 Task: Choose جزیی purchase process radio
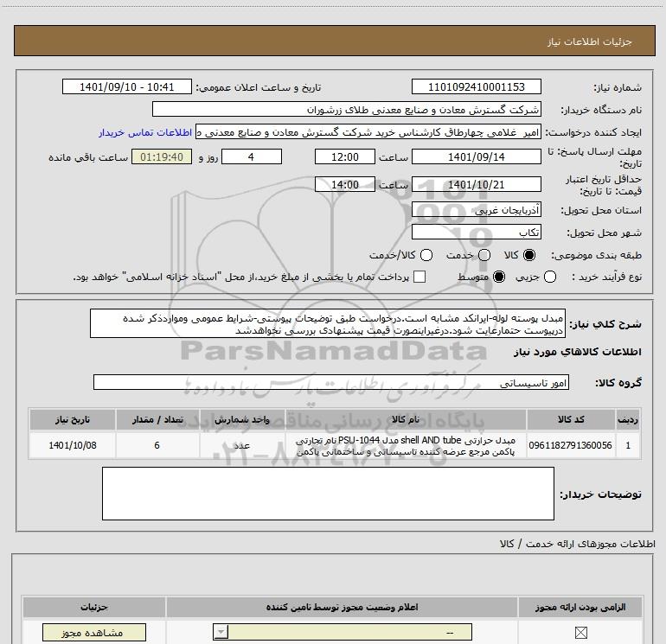click(x=550, y=277)
